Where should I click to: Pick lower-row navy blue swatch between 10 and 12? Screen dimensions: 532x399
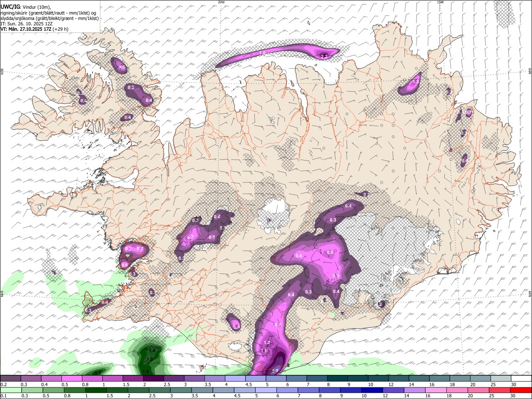[x=372, y=390]
